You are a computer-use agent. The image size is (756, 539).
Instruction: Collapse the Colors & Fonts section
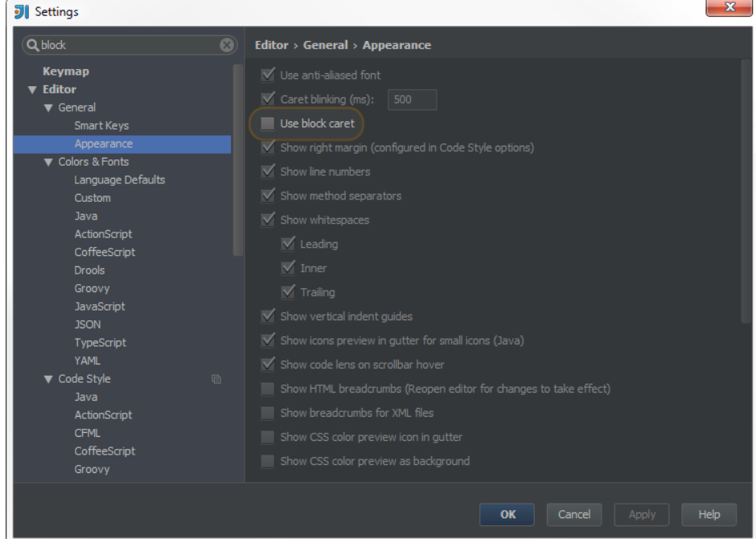(48, 163)
